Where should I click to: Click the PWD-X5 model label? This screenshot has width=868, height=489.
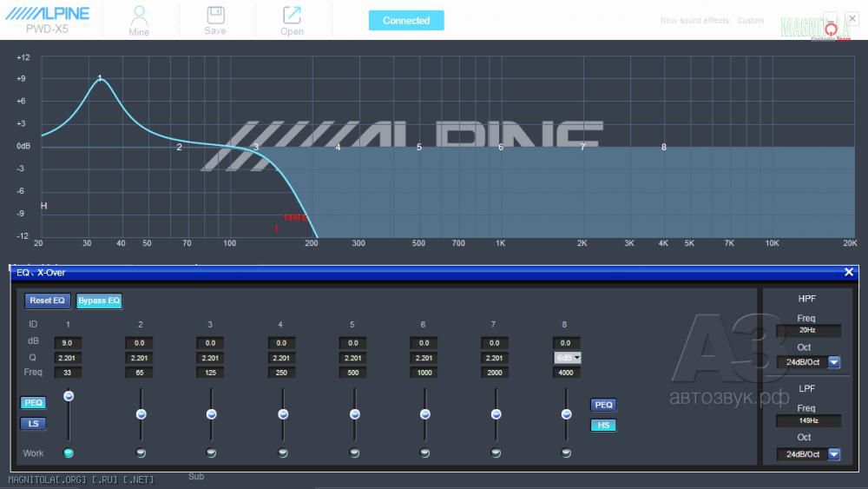(x=47, y=29)
